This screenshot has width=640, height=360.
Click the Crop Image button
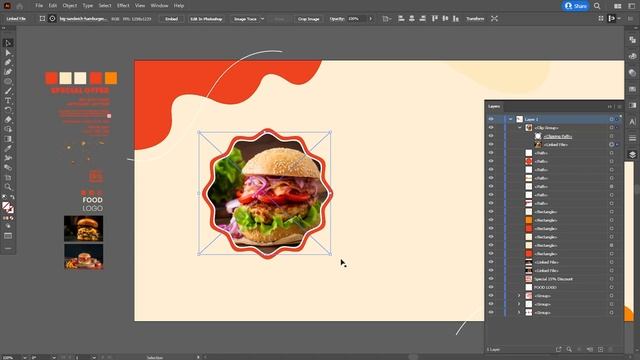point(308,19)
